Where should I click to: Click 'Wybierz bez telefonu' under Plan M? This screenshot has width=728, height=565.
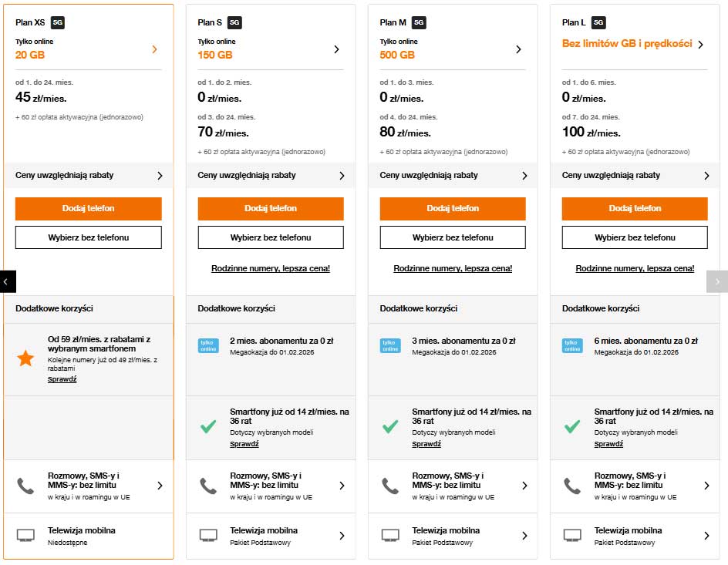click(x=452, y=237)
